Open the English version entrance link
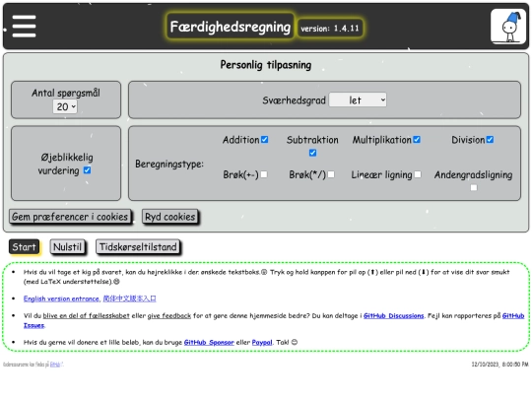Screen dimensions: 532x399 (x=61, y=299)
